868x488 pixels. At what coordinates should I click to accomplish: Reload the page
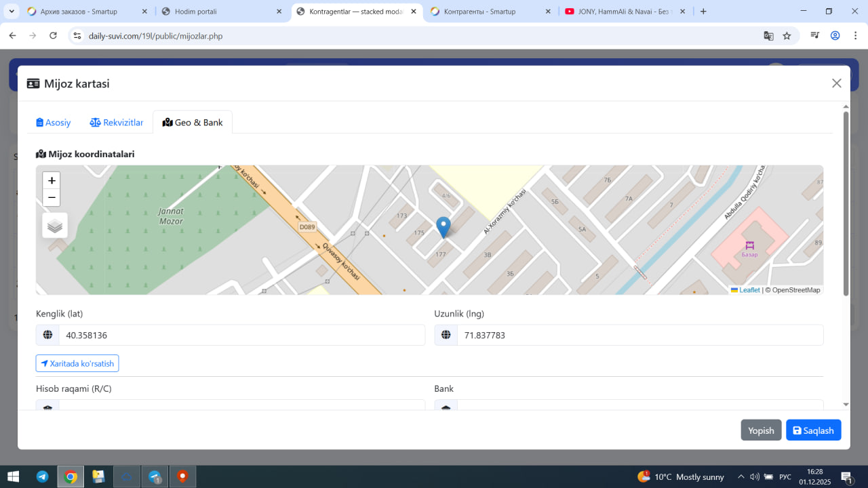coord(54,36)
